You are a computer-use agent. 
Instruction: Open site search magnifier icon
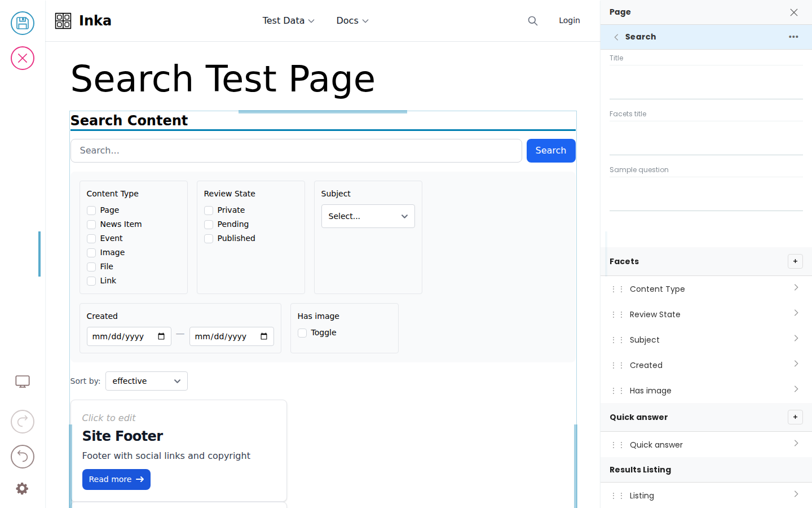533,21
